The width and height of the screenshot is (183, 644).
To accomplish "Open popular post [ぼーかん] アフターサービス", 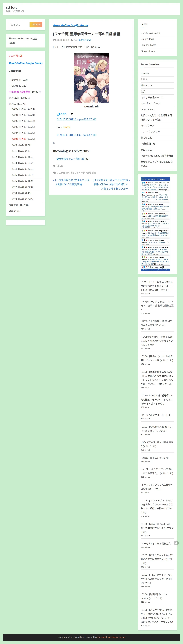I will tap(156, 415).
